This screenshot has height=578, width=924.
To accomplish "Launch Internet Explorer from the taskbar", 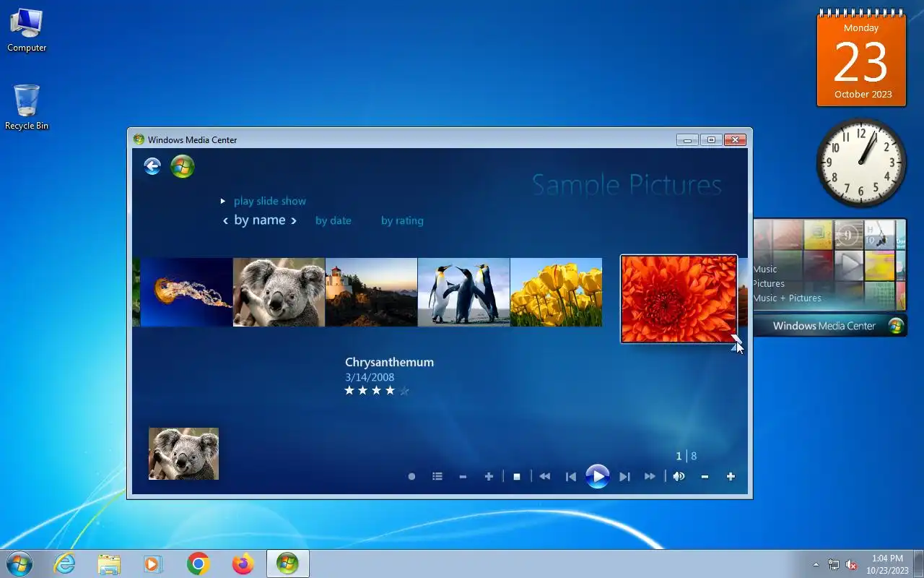I will coord(65,564).
